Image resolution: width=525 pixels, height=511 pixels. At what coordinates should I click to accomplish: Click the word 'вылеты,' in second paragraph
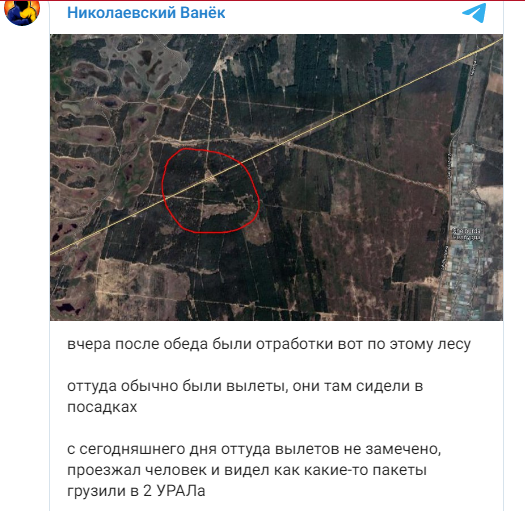pyautogui.click(x=257, y=386)
